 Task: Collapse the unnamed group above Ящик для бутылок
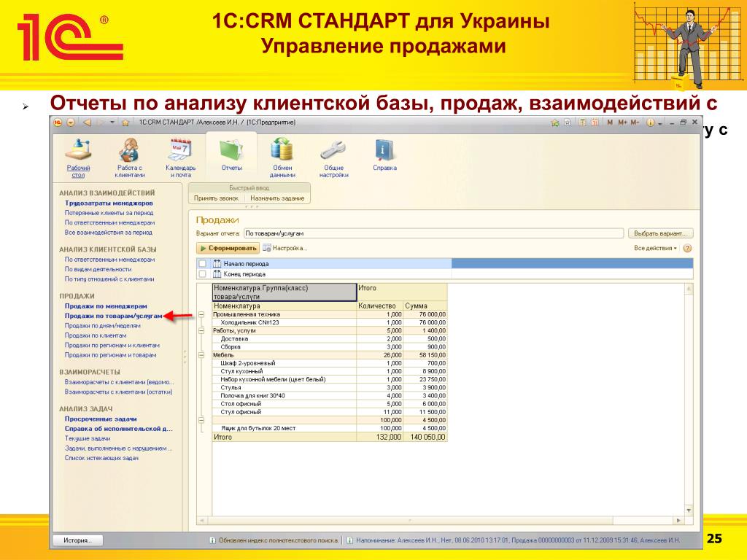click(x=201, y=420)
